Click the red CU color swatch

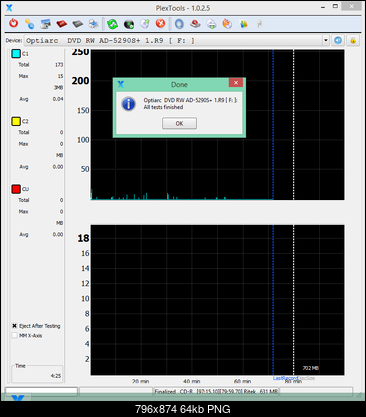[x=16, y=189]
